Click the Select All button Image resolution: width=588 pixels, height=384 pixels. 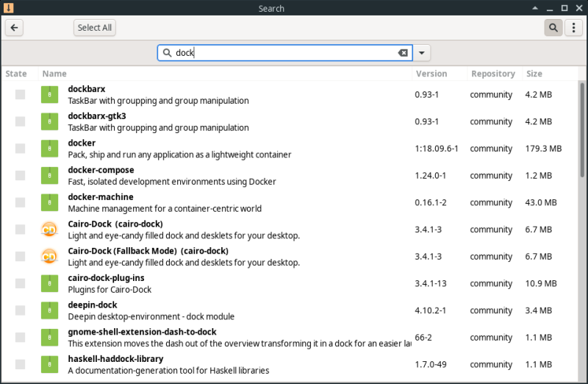click(95, 28)
